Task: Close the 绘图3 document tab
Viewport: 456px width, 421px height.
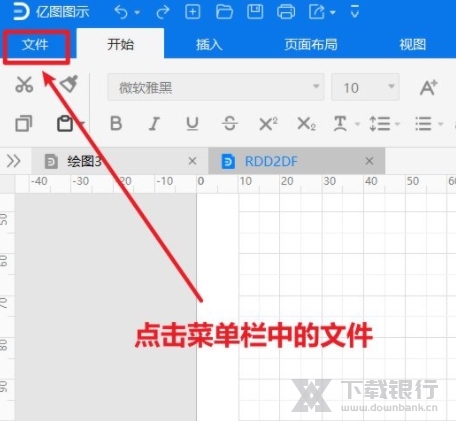Action: click(x=192, y=161)
